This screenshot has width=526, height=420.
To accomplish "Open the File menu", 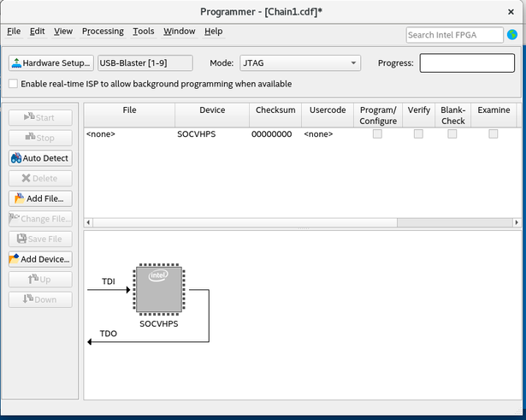I will (x=14, y=31).
